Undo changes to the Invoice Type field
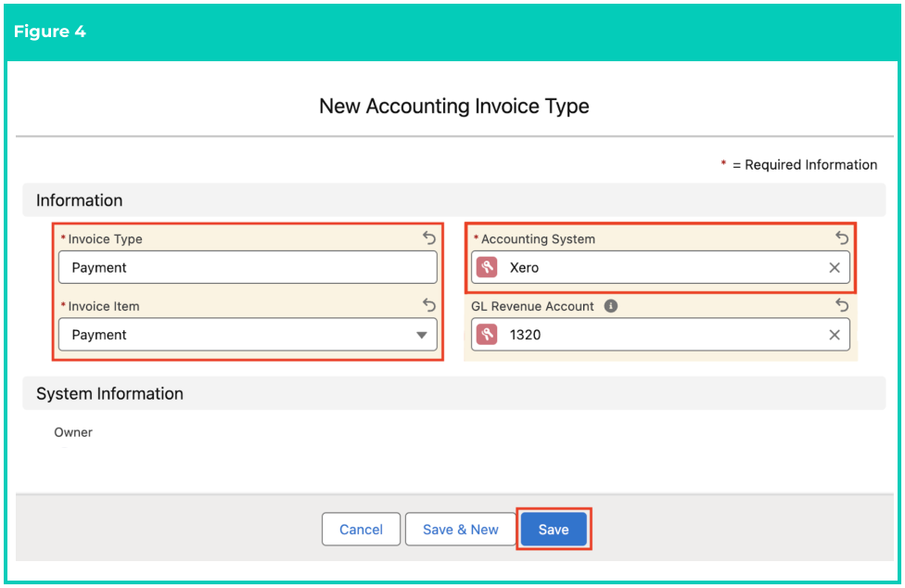The image size is (905, 588). (428, 237)
